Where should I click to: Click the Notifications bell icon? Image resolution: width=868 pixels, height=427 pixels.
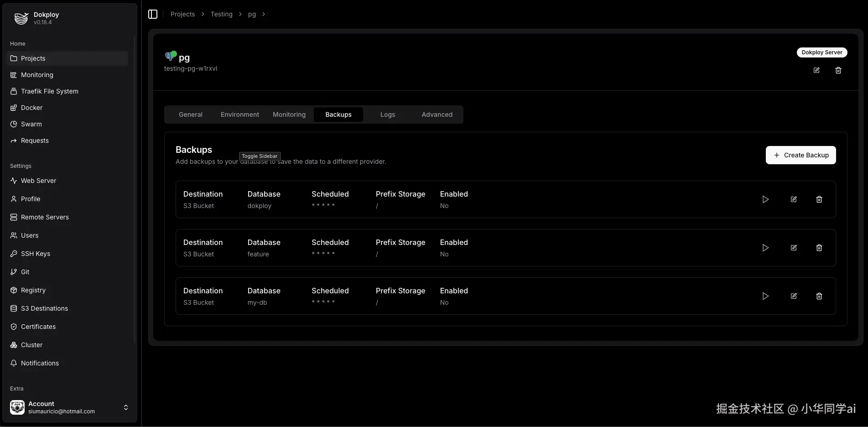[x=14, y=363]
